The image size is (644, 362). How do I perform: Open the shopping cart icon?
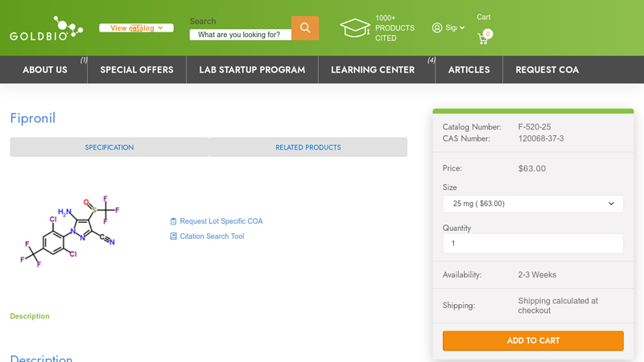click(x=483, y=38)
